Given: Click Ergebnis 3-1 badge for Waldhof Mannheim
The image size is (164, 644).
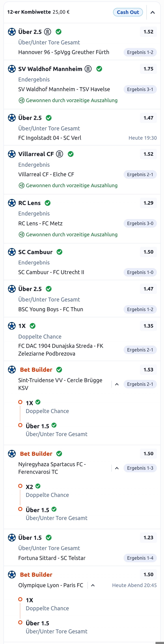Looking at the screenshot, I should 140,90.
